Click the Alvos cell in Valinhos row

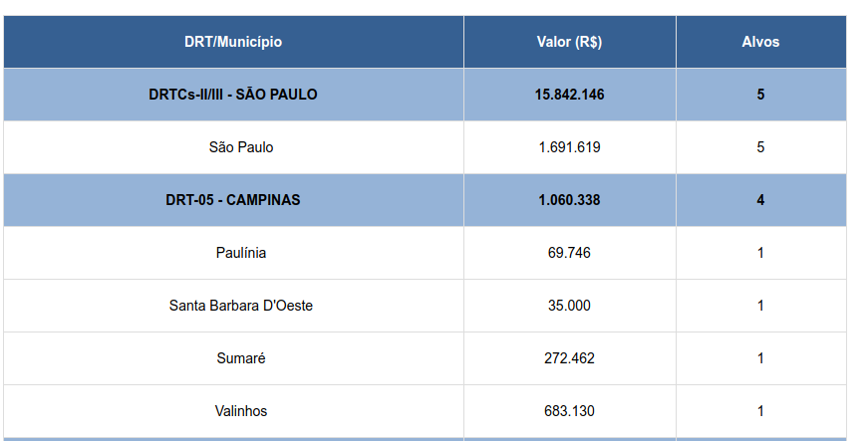pos(760,411)
